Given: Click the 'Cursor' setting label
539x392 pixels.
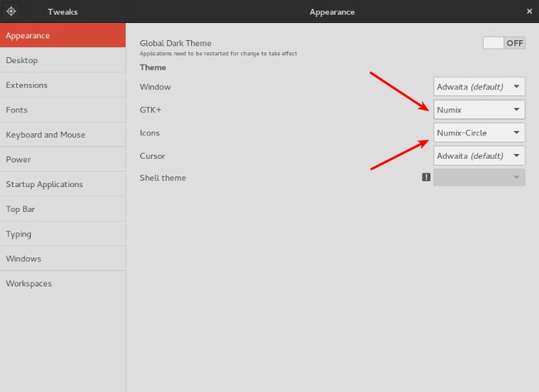Looking at the screenshot, I should point(152,156).
